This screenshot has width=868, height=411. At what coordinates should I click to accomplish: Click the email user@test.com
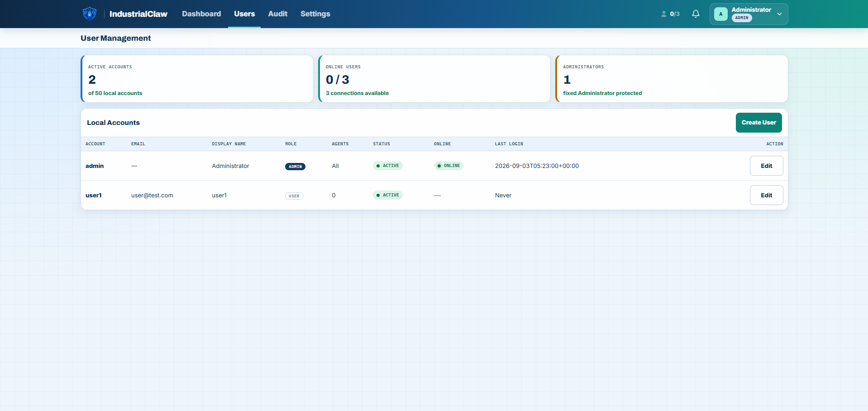point(152,196)
